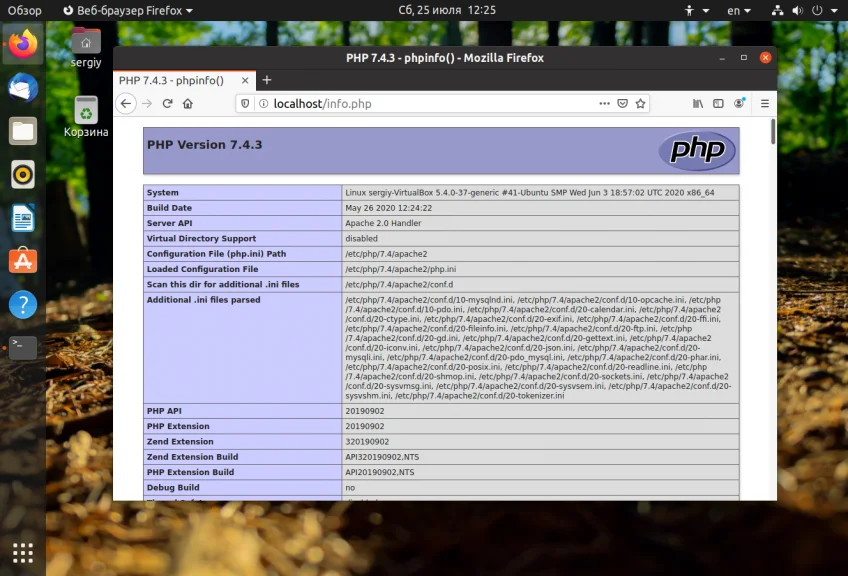
Task: Open the Firefox account avatar icon
Action: point(739,103)
